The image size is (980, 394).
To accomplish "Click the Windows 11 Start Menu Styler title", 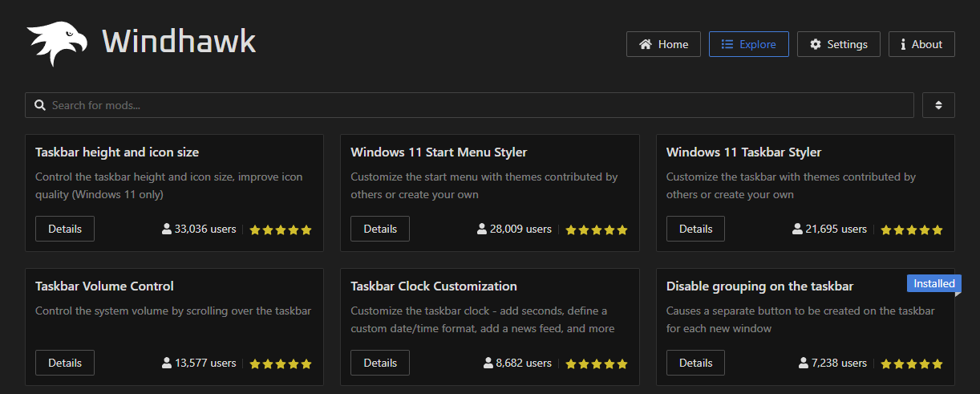I will pyautogui.click(x=439, y=152).
